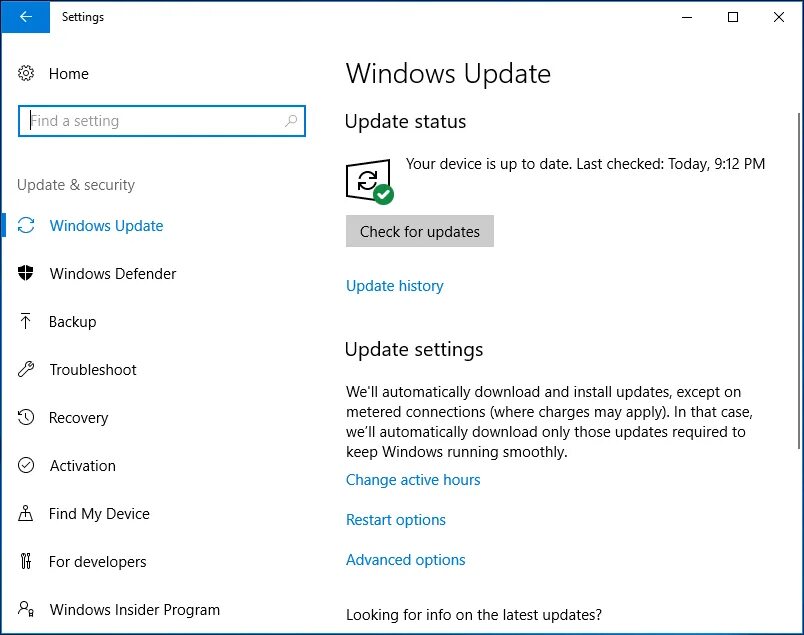Select Windows Update in the sidebar
Image resolution: width=804 pixels, height=635 pixels.
point(106,226)
